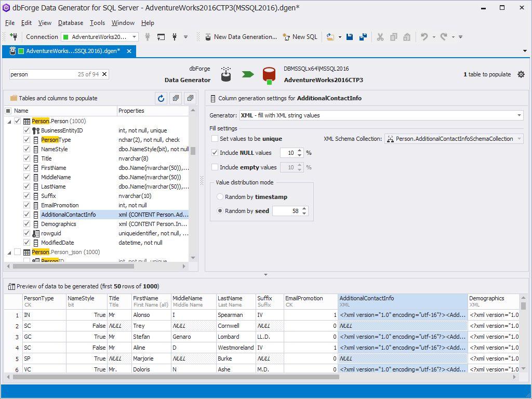Click the black plug connect icon
Screen dimensions: 532x399
pos(175,37)
